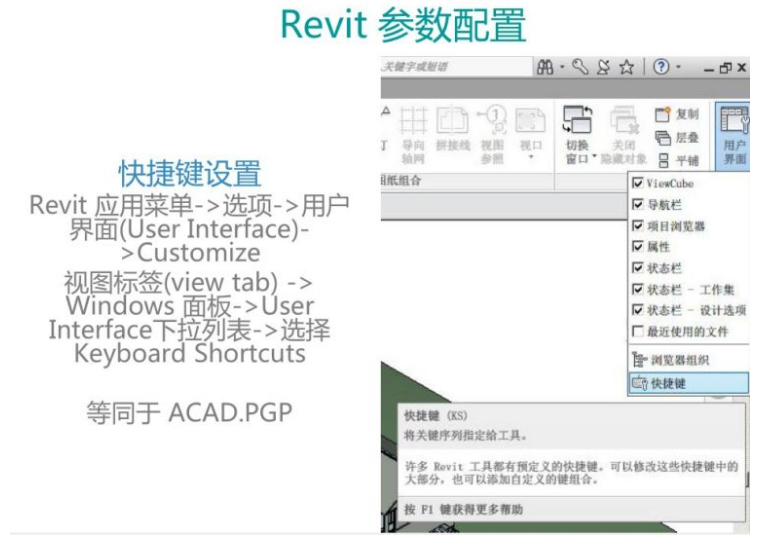Click the satellite communication center icon
The image size is (762, 542).
pyautogui.click(x=603, y=67)
